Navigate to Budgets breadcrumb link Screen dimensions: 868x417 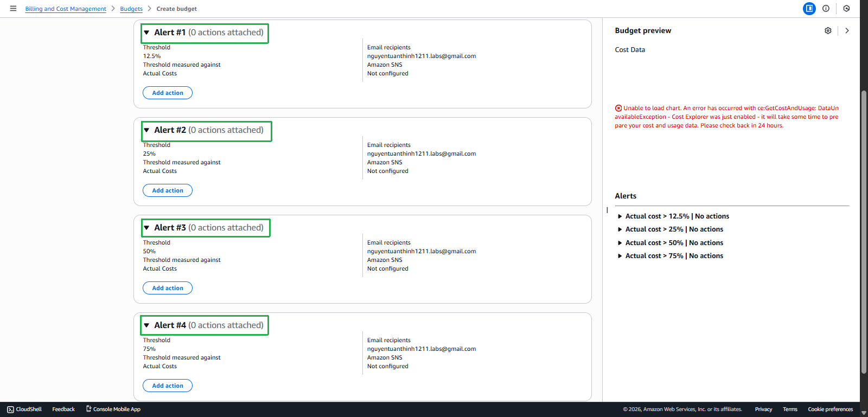click(131, 9)
